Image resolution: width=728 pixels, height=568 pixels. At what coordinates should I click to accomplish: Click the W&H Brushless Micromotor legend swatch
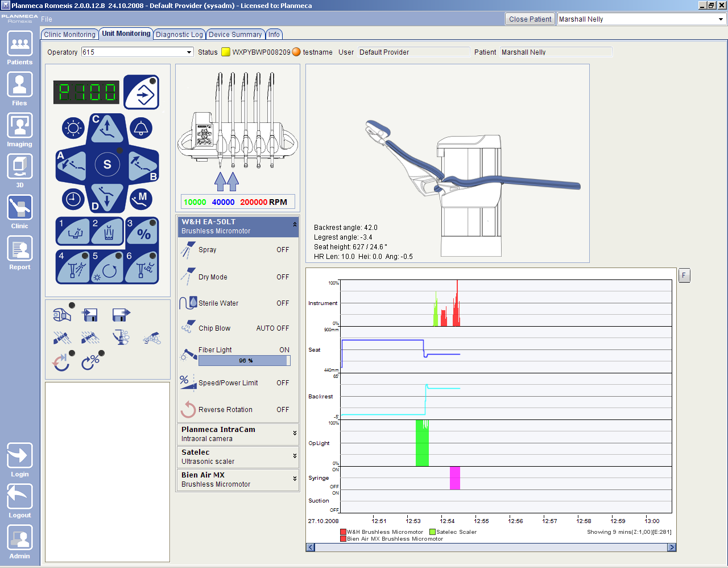click(343, 532)
